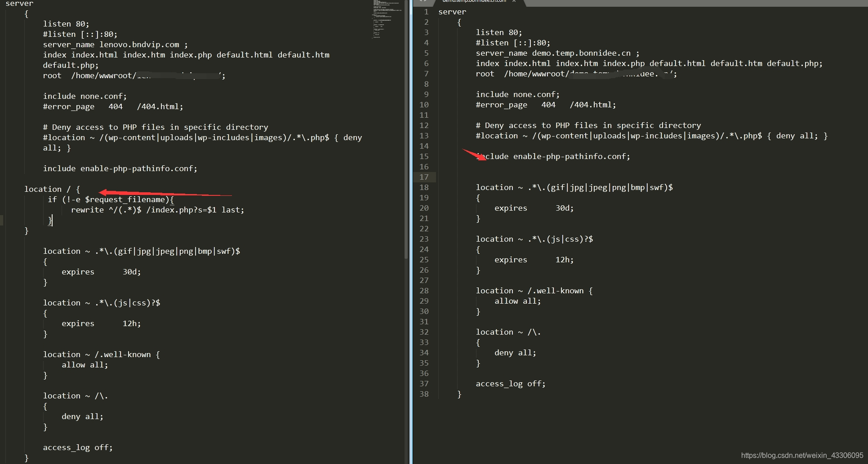Screen dimensions: 868x464
Task: Click 'server_name lenovo.bndvip.com ;' line
Action: click(x=116, y=44)
